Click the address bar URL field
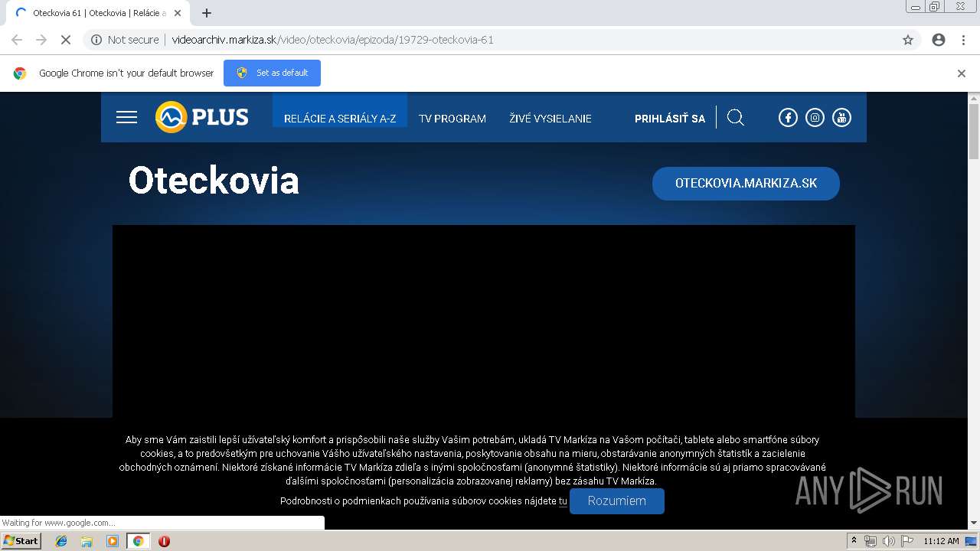Image resolution: width=980 pixels, height=551 pixels. 505,40
